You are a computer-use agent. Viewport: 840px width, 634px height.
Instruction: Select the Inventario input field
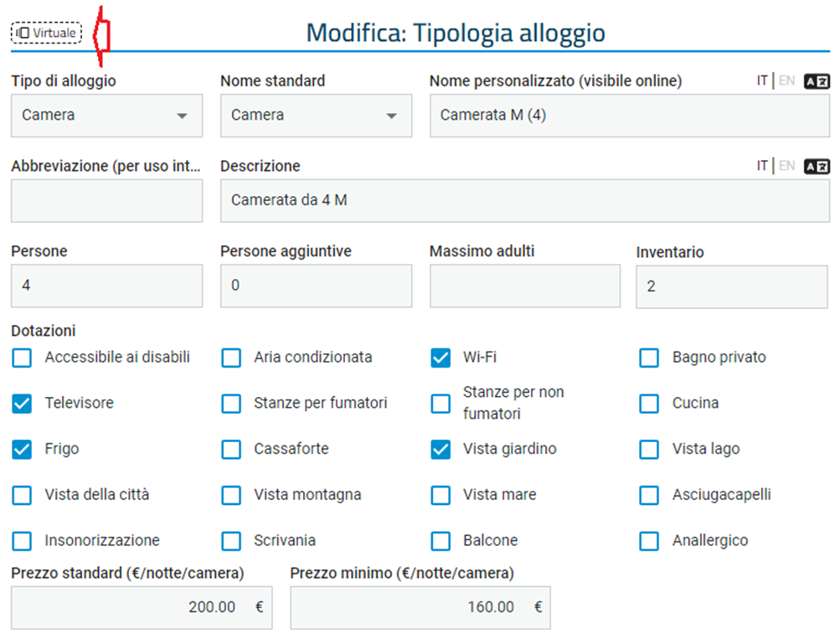732,286
